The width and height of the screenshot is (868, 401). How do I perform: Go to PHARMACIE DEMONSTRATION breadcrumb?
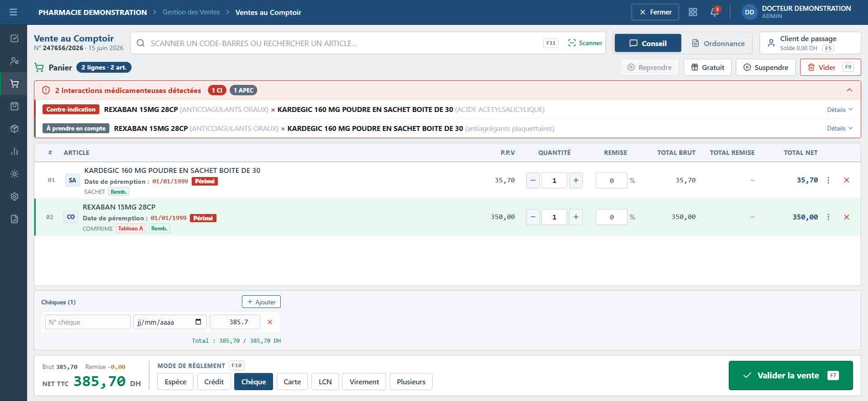coord(93,12)
